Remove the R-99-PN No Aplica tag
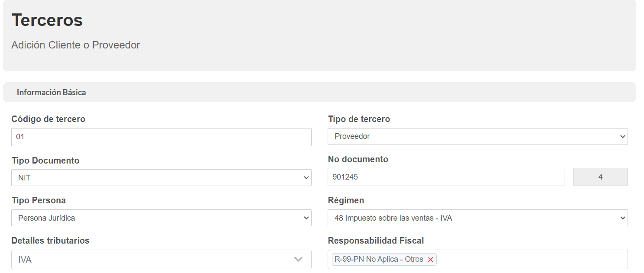644x273 pixels. [431, 260]
